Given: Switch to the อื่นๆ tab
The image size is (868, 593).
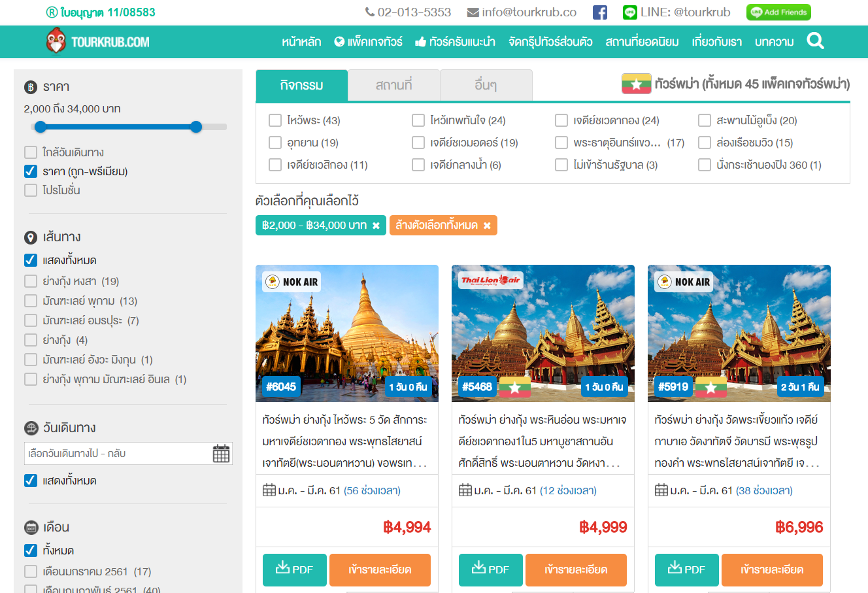Looking at the screenshot, I should [x=486, y=85].
